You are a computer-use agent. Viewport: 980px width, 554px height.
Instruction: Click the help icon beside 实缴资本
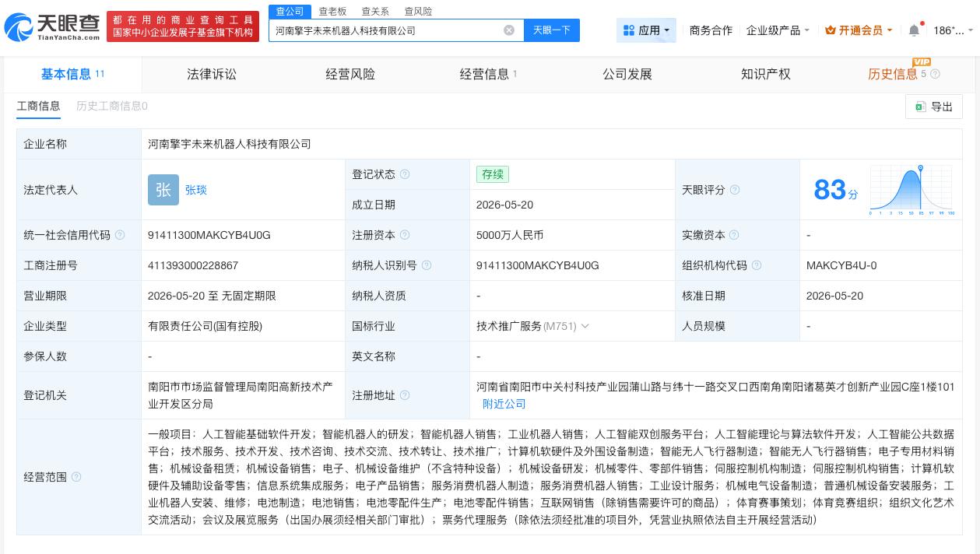coord(734,235)
